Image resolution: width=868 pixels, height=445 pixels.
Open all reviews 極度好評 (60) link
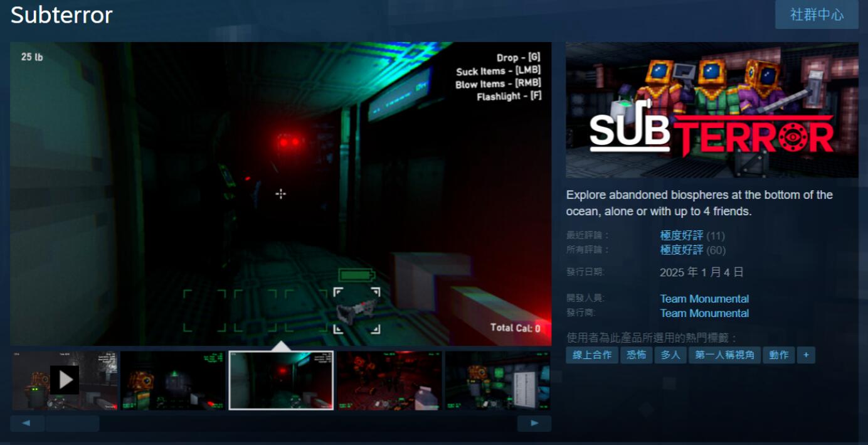[x=682, y=250]
